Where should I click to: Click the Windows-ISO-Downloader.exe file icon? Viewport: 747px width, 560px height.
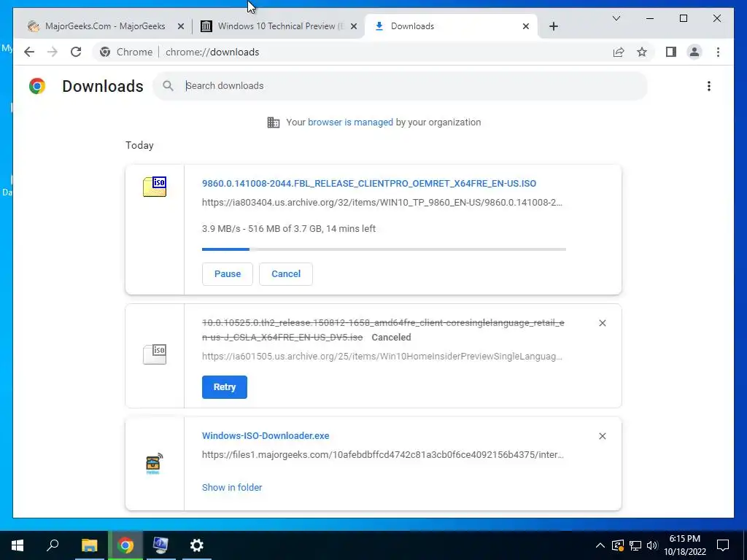pyautogui.click(x=154, y=463)
